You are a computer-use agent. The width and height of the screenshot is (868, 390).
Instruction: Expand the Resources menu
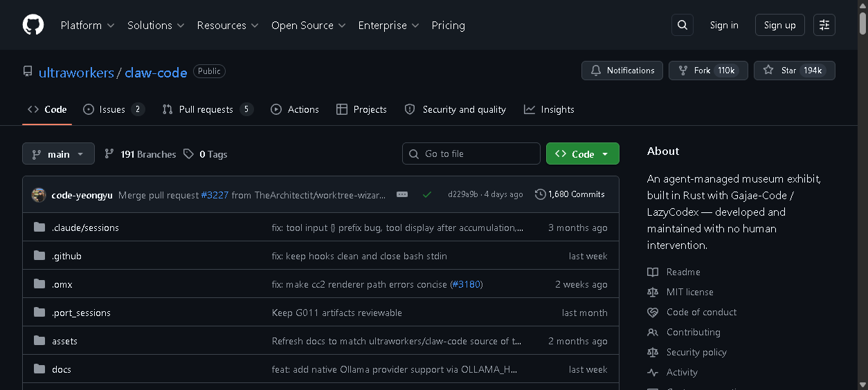point(228,25)
